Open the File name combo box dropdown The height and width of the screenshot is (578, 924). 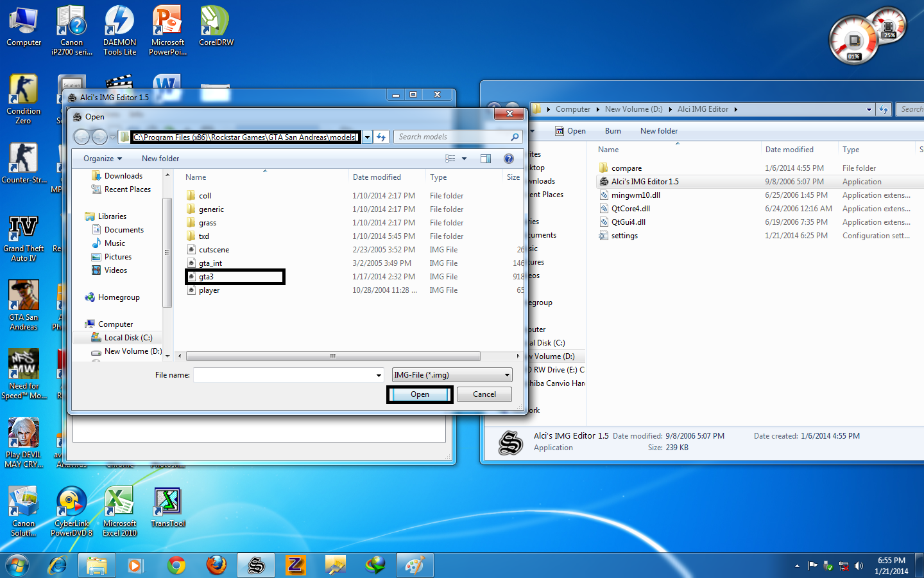point(377,374)
